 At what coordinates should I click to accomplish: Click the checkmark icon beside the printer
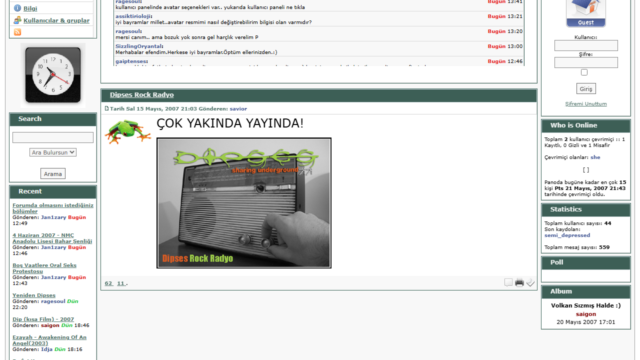click(530, 282)
